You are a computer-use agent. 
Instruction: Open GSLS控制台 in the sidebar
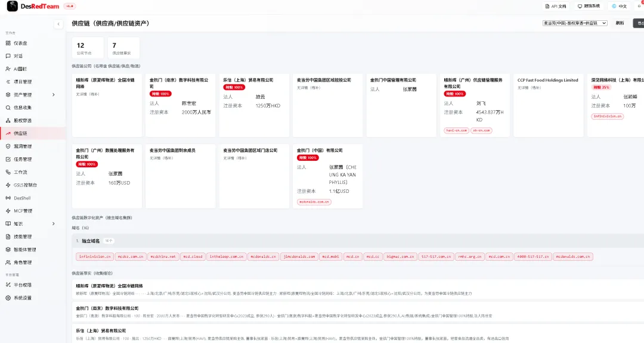click(x=25, y=185)
